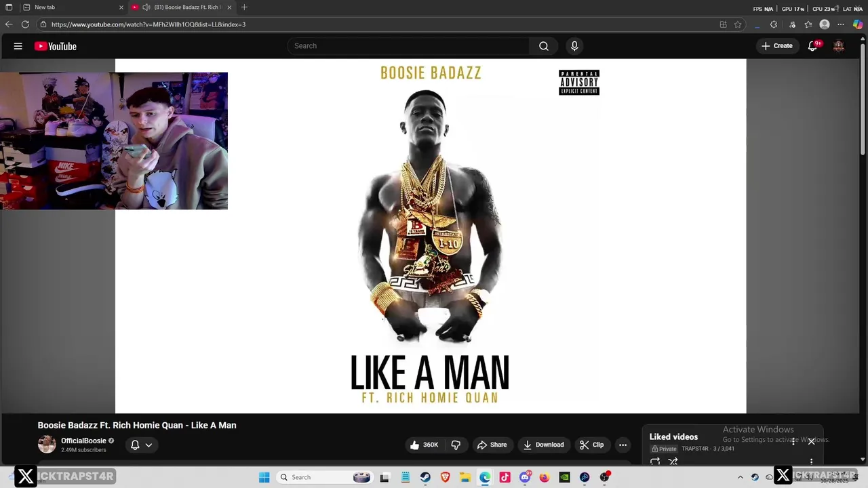
Task: Open File Explorer from the taskbar
Action: 465,477
